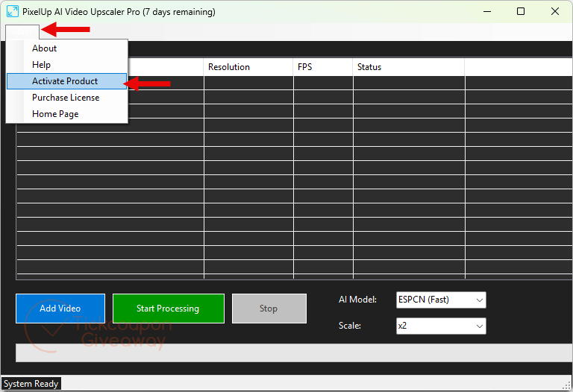Open the AI Model dropdown
Screen dimensions: 573x392
441,300
